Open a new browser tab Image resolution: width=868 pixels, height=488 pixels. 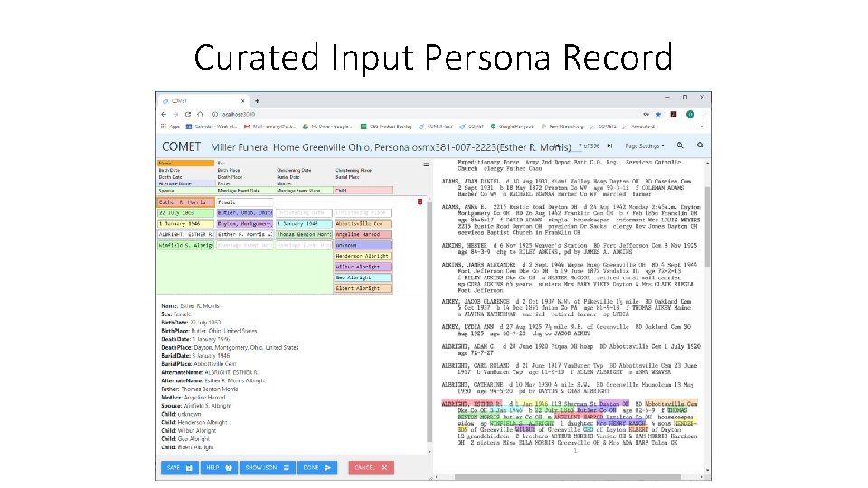tap(257, 101)
